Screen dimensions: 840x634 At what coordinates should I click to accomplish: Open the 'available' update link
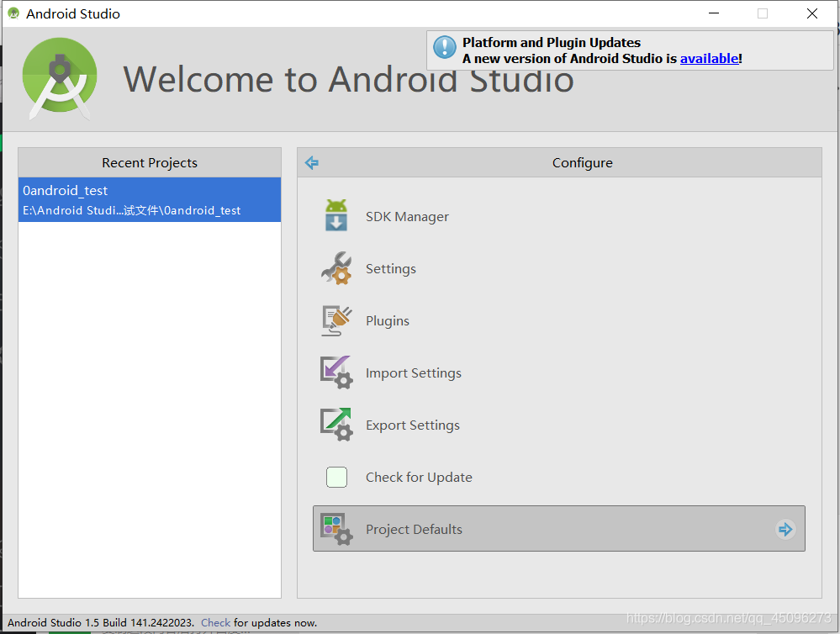(x=710, y=58)
